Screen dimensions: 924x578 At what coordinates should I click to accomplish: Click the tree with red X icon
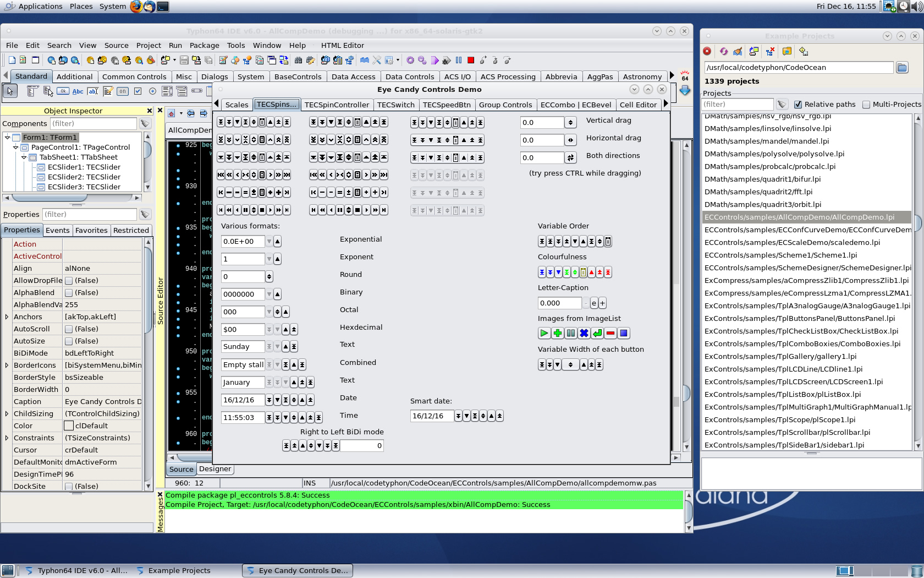pyautogui.click(x=770, y=51)
